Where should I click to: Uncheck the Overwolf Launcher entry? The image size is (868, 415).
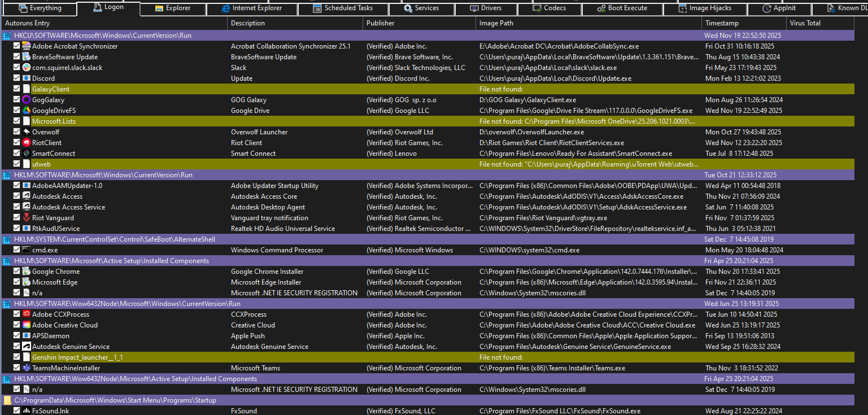(x=16, y=132)
